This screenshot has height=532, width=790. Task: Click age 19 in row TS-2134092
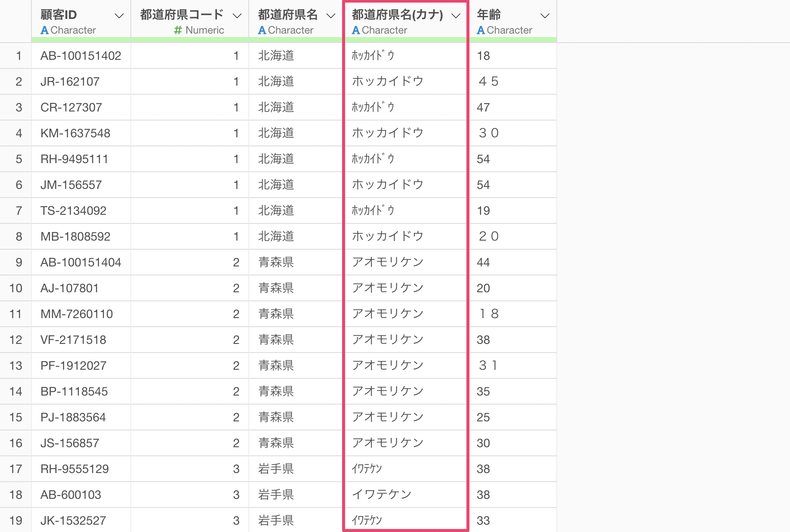(x=483, y=210)
